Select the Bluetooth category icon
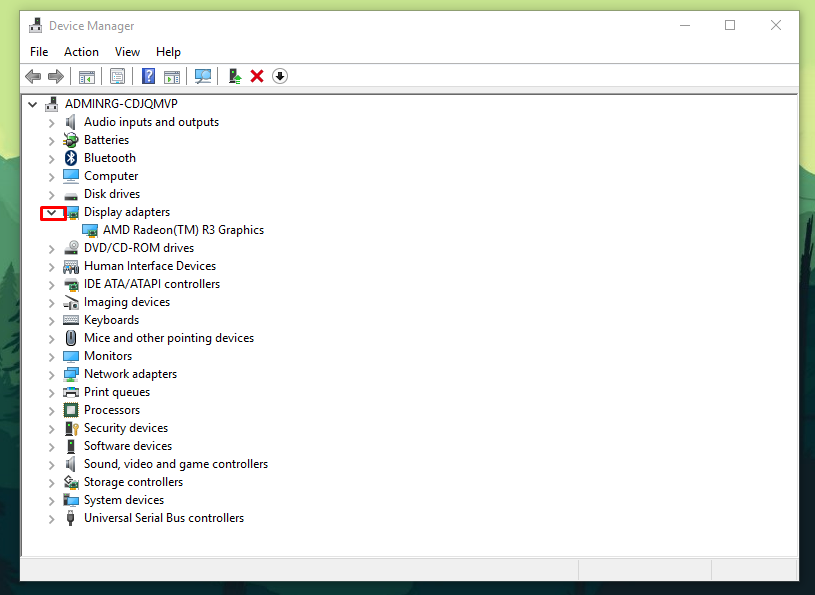Screen dimensions: 815x595 71,158
